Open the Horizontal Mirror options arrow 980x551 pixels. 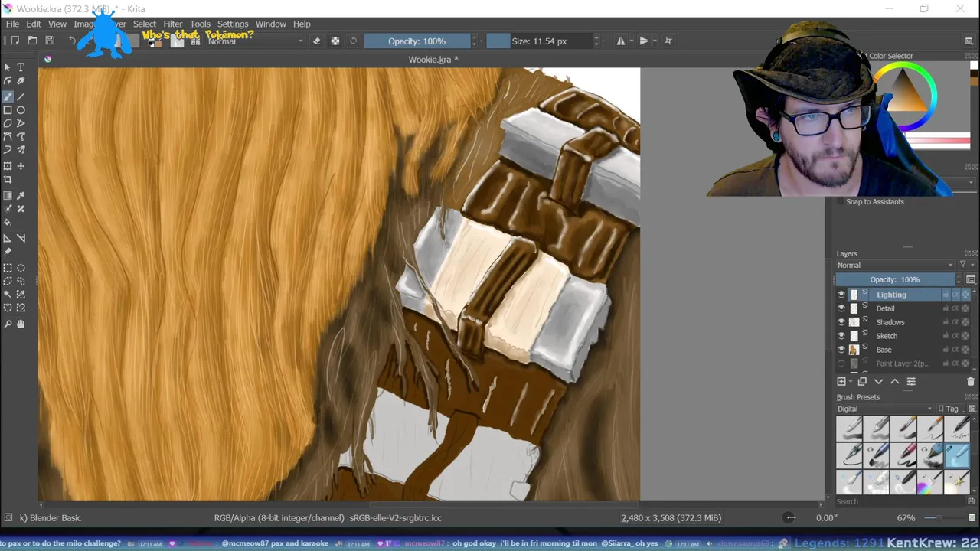(x=631, y=41)
